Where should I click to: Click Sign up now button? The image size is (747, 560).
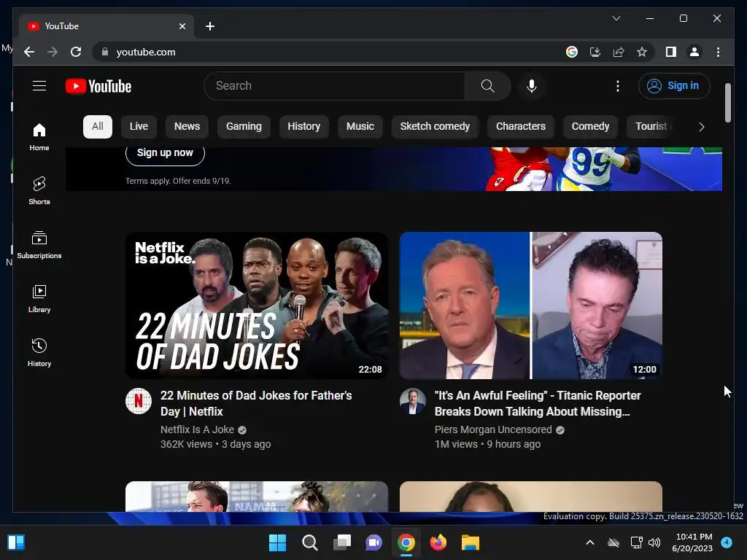[165, 153]
